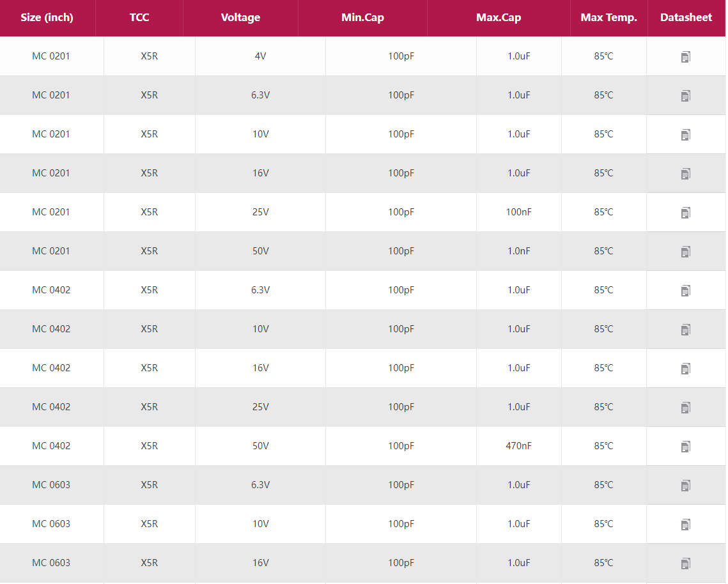Select the TCC column header

click(x=139, y=18)
